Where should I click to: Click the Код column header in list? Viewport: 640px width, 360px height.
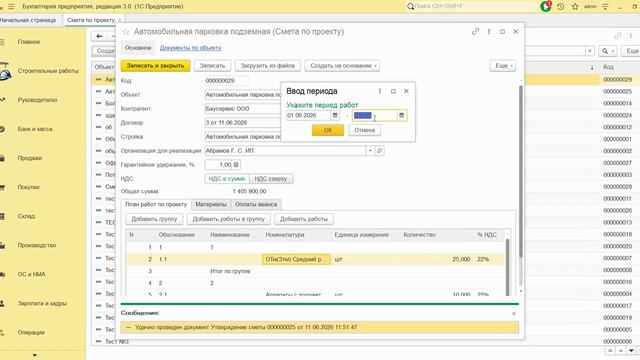point(608,67)
